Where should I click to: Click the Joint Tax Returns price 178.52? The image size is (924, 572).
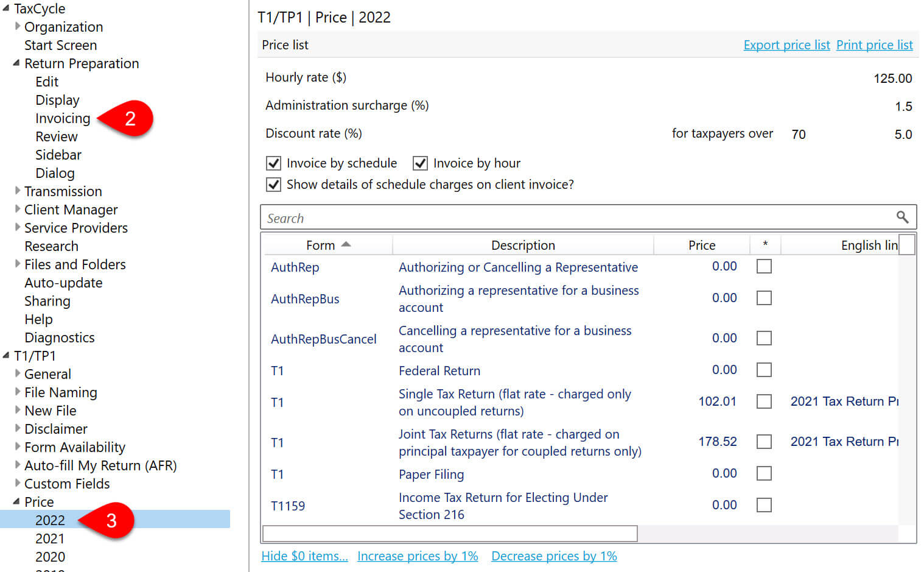click(717, 442)
